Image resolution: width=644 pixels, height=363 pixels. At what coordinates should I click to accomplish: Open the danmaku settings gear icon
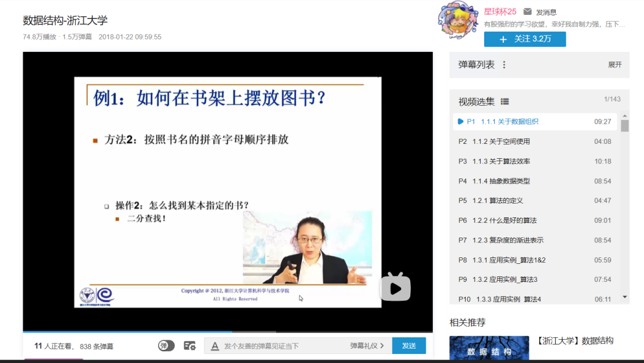[191, 345]
